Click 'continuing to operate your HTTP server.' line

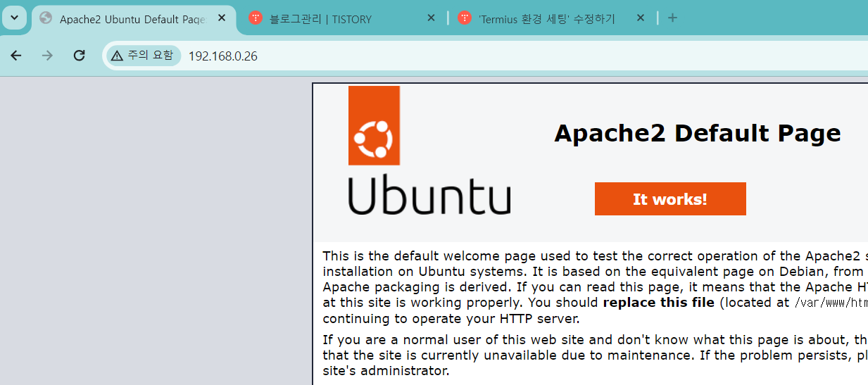point(451,318)
